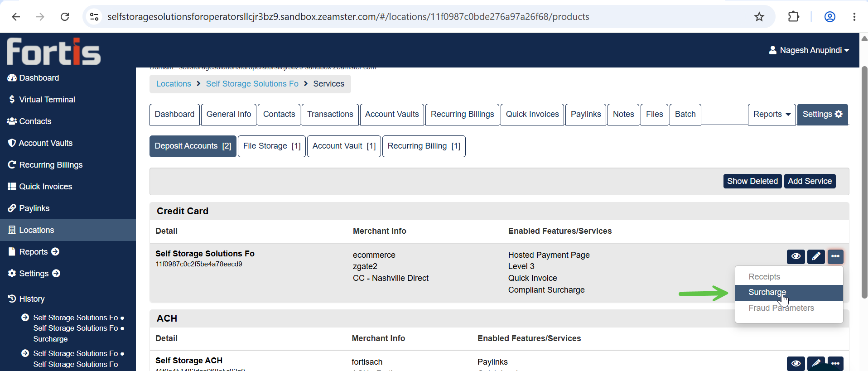
Task: Select the Compliant Surcharge feature text
Action: point(546,290)
